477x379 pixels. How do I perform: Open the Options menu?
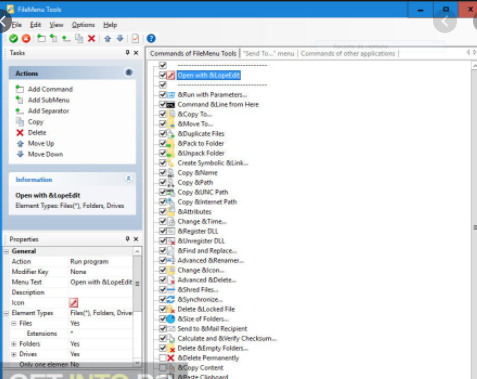point(83,25)
